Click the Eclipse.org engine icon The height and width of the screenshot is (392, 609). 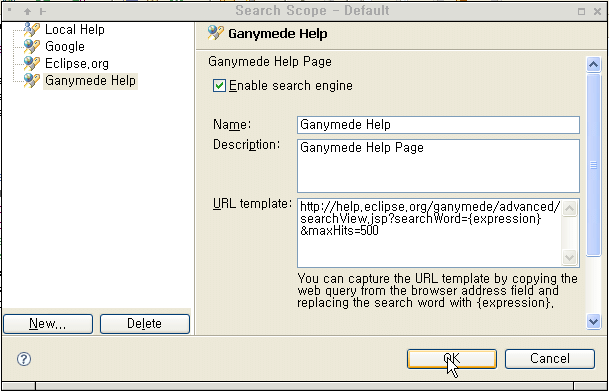[31, 63]
